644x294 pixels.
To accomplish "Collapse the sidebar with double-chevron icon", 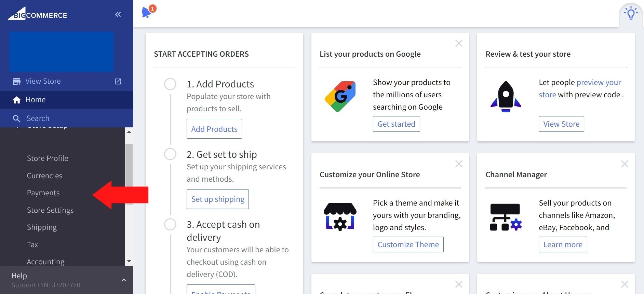I will (x=118, y=14).
